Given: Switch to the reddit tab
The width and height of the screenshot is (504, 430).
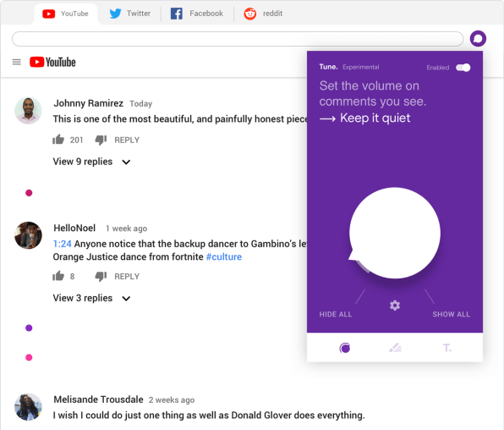Looking at the screenshot, I should click(263, 14).
